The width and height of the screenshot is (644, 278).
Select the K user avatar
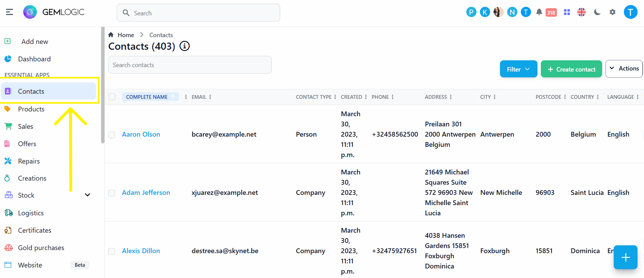point(485,12)
